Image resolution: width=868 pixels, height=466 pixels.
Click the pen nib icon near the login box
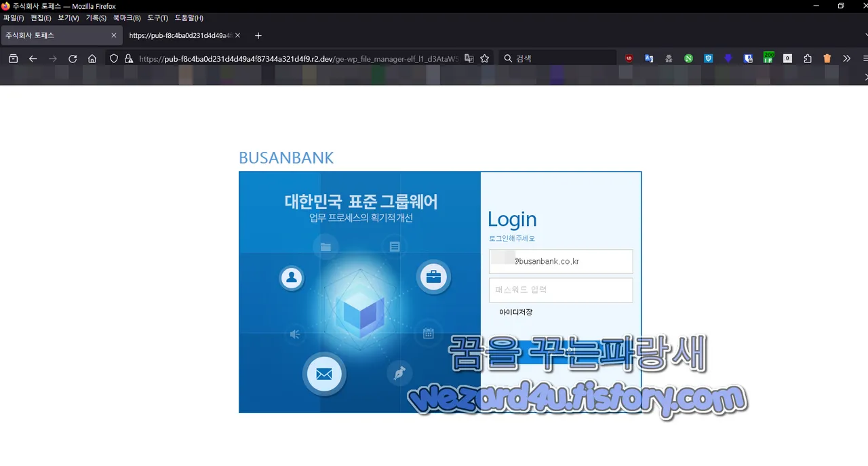pos(399,372)
